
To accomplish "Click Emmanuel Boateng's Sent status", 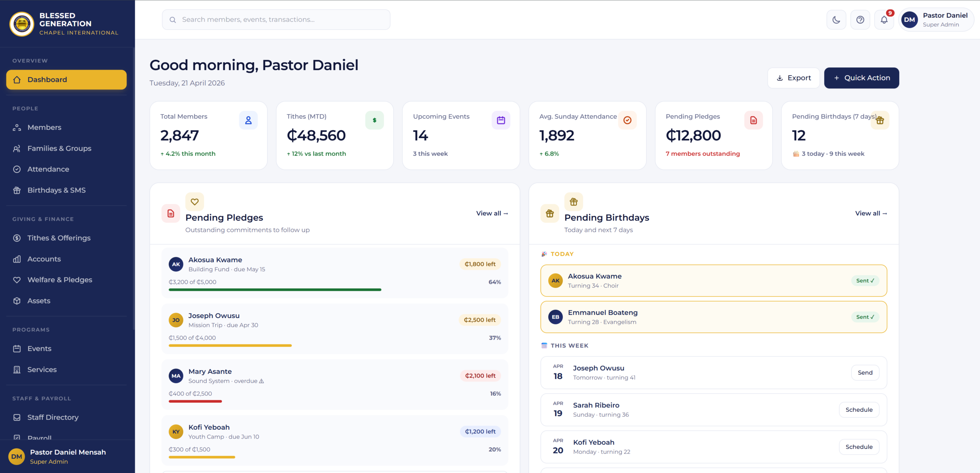I will coord(865,317).
